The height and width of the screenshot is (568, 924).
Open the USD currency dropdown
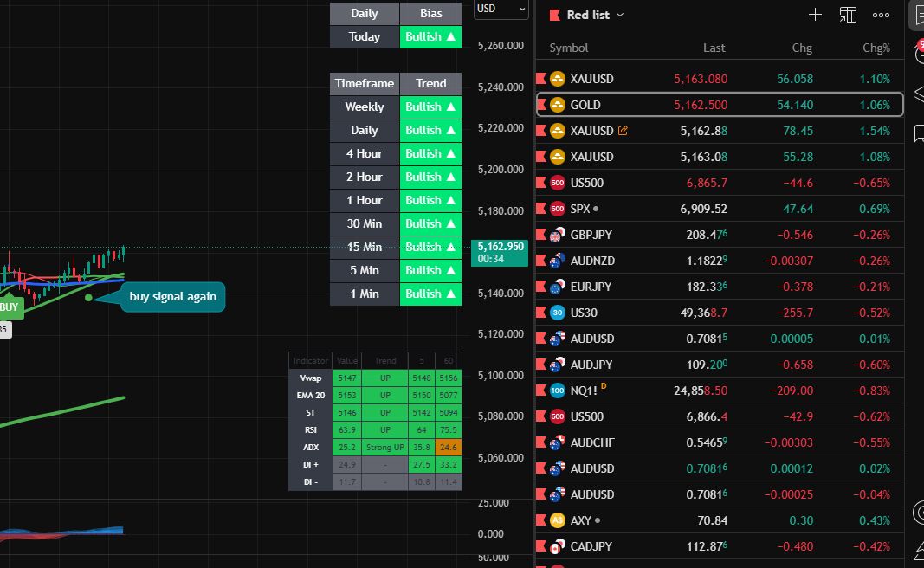tap(501, 9)
